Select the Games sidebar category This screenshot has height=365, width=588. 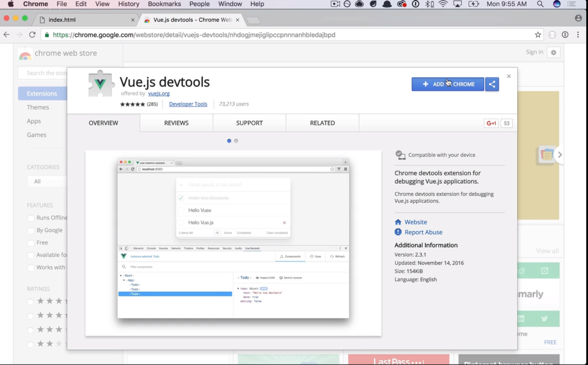pos(36,135)
